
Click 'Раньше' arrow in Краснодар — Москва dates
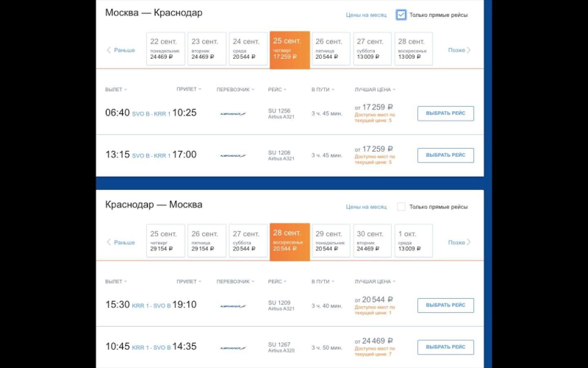(x=121, y=242)
